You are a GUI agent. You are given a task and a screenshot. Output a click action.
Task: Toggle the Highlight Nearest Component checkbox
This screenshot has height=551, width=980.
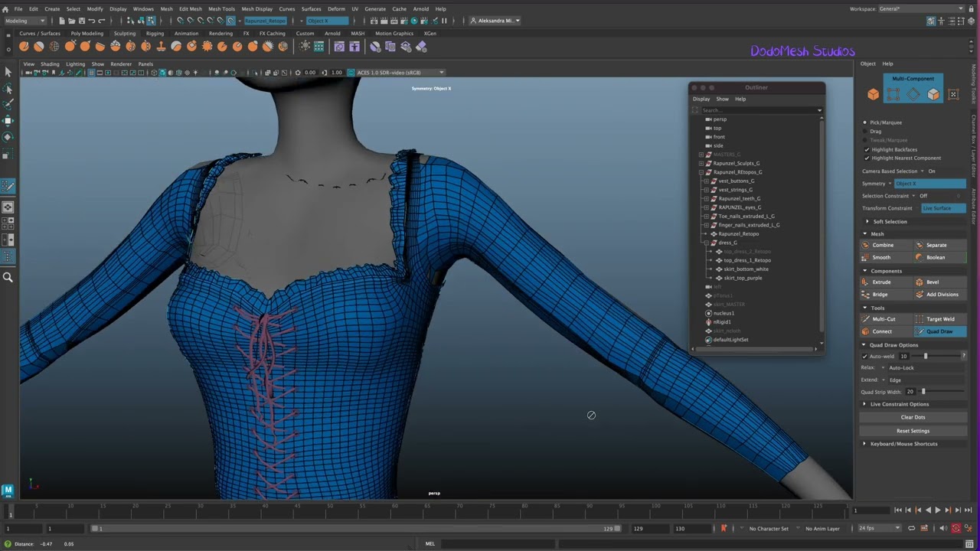click(867, 158)
